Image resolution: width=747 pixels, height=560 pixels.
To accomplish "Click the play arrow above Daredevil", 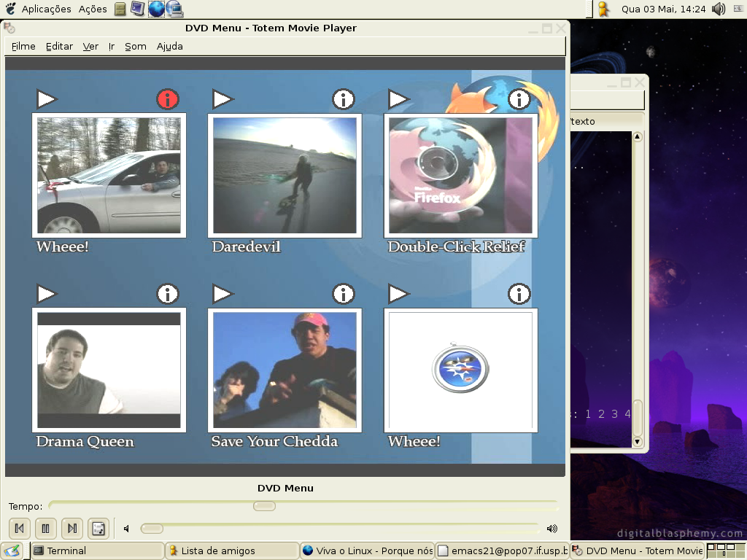I will [x=223, y=99].
